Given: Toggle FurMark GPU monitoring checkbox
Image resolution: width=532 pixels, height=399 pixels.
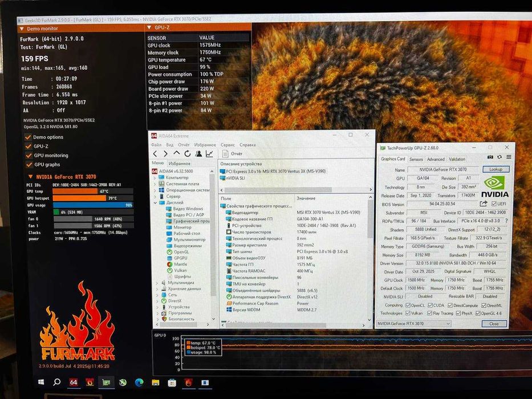Looking at the screenshot, I should click(29, 156).
